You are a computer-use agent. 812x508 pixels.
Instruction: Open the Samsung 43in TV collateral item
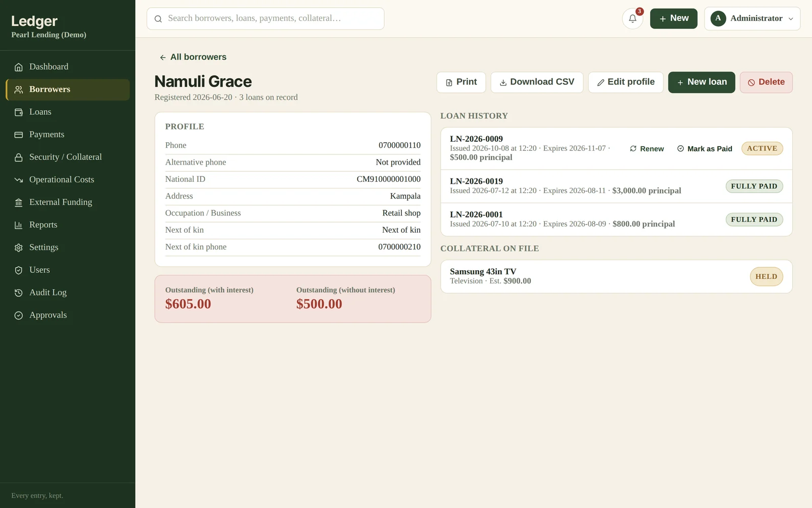point(616,276)
